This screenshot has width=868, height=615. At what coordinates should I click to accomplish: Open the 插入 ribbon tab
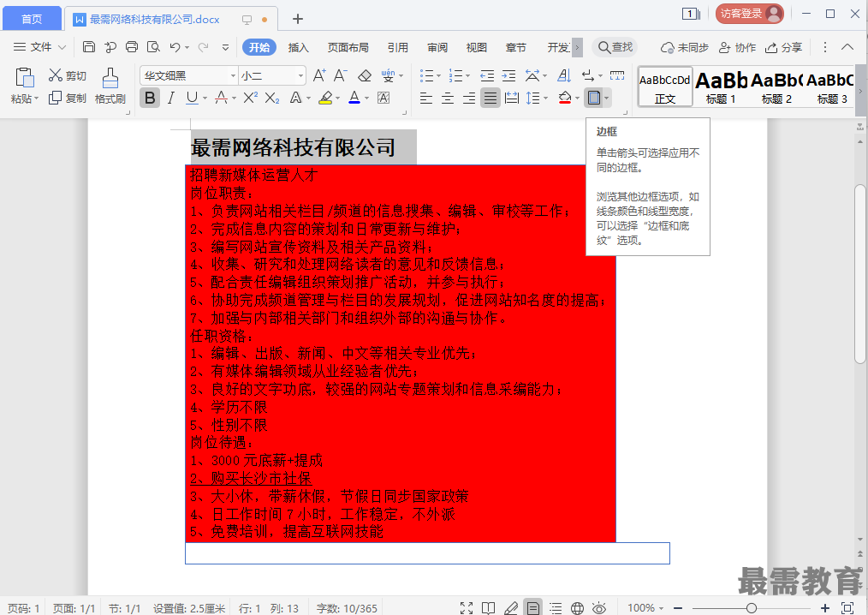(299, 47)
